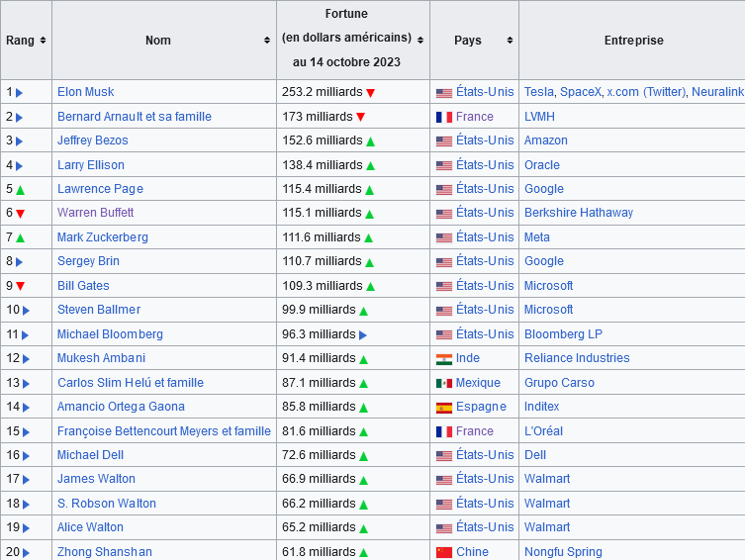Open SpaceX company link
Image resolution: width=745 pixels, height=560 pixels.
click(x=581, y=92)
